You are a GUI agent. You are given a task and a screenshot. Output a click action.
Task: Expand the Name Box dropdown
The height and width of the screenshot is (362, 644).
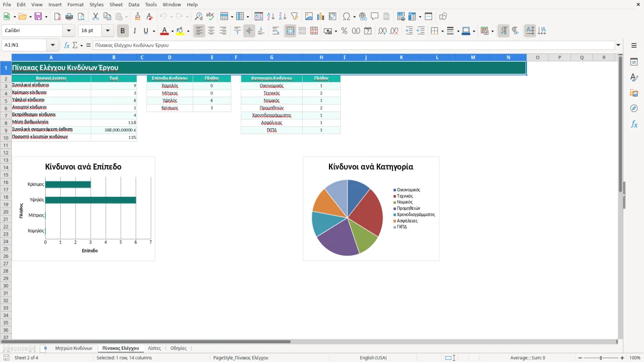click(x=53, y=45)
